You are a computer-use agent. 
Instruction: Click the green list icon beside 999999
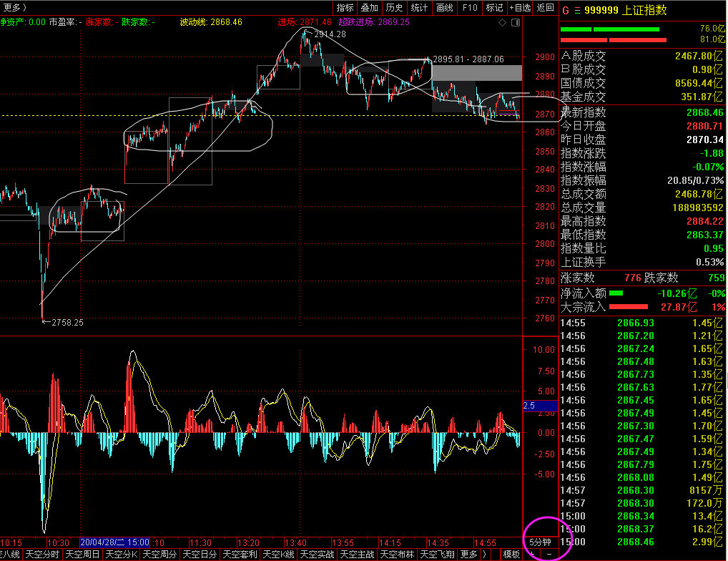pyautogui.click(x=576, y=10)
